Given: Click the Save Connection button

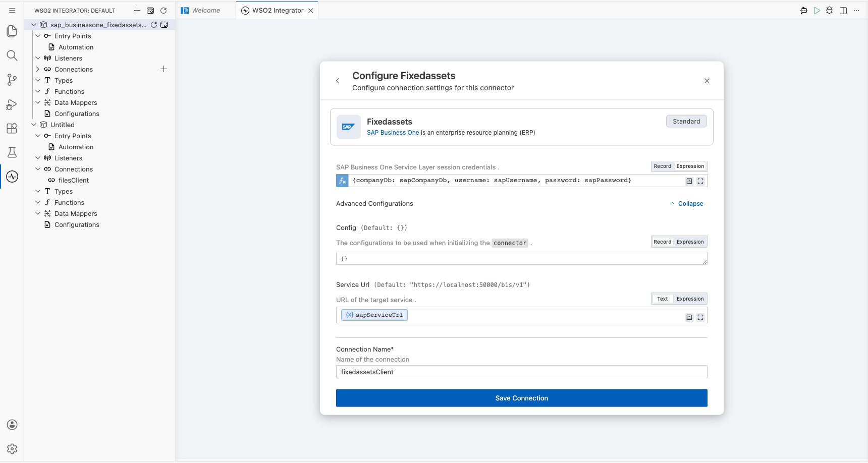Looking at the screenshot, I should pyautogui.click(x=522, y=398).
